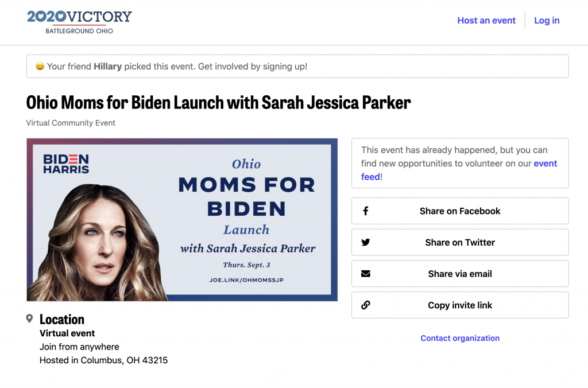The width and height of the screenshot is (588, 388).
Task: Click the location pin icon
Action: (30, 319)
